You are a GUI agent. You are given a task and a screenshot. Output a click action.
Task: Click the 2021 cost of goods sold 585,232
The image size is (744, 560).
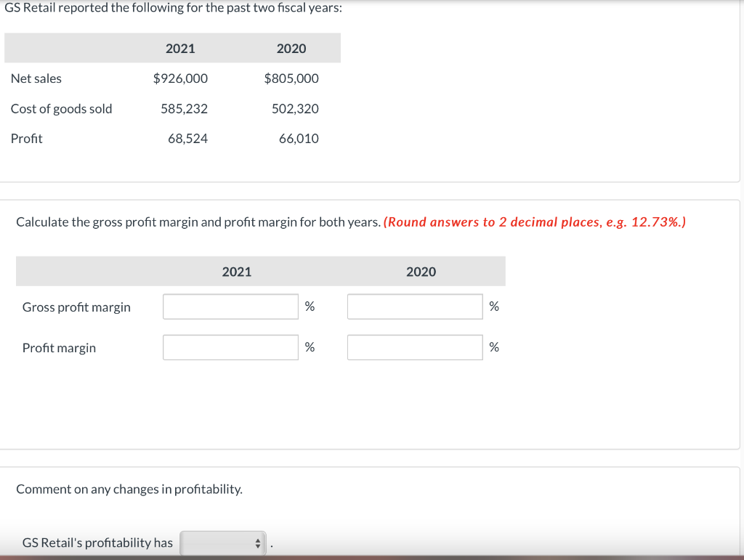click(x=184, y=108)
